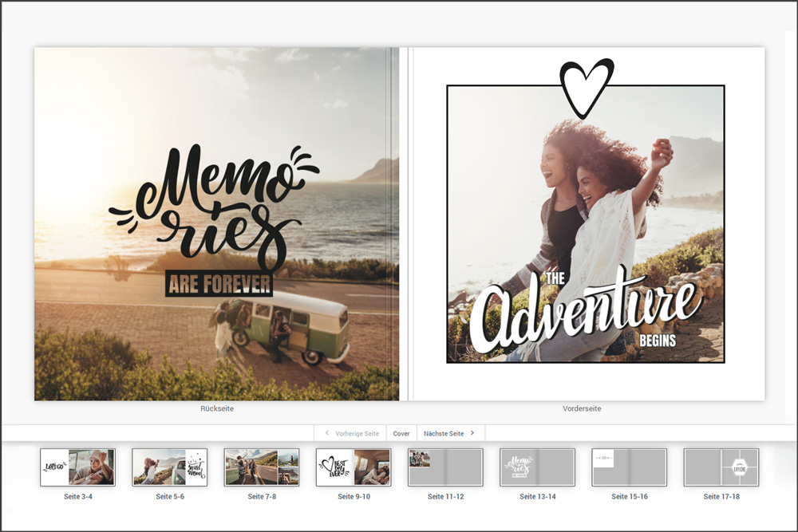798x532 pixels.
Task: Open the Seite 17-18 thumbnail
Action: [721, 467]
